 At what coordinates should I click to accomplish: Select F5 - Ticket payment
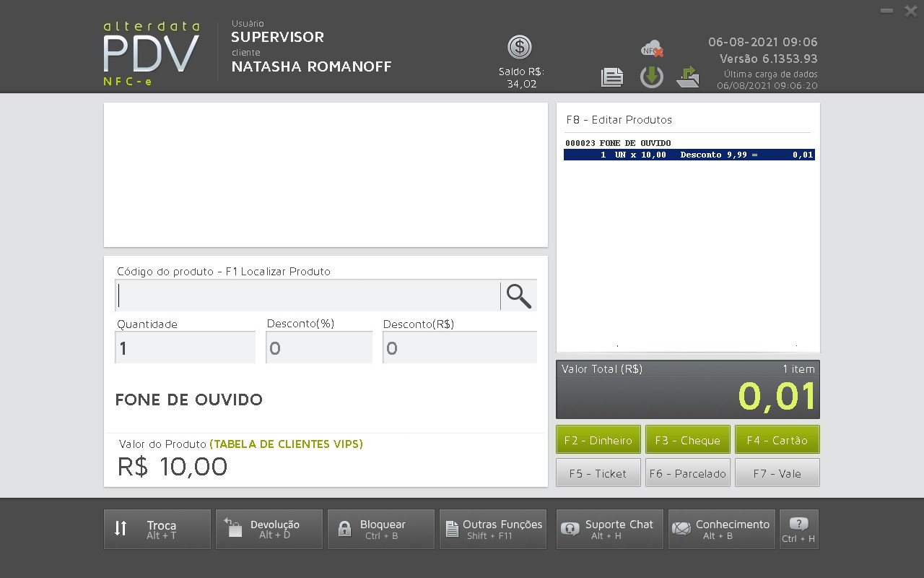pyautogui.click(x=598, y=473)
